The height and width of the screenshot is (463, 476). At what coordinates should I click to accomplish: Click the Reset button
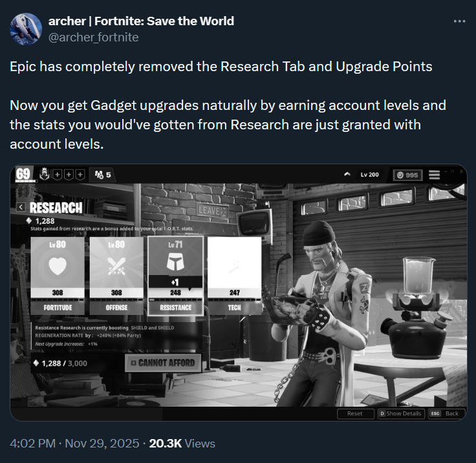tap(355, 413)
